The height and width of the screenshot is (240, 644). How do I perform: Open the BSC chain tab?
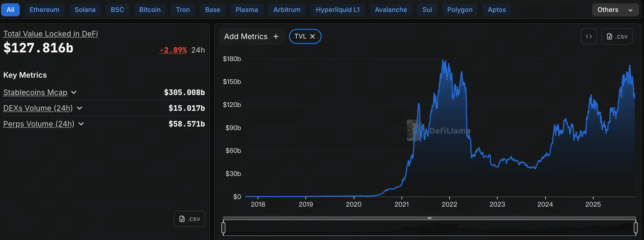pyautogui.click(x=117, y=10)
